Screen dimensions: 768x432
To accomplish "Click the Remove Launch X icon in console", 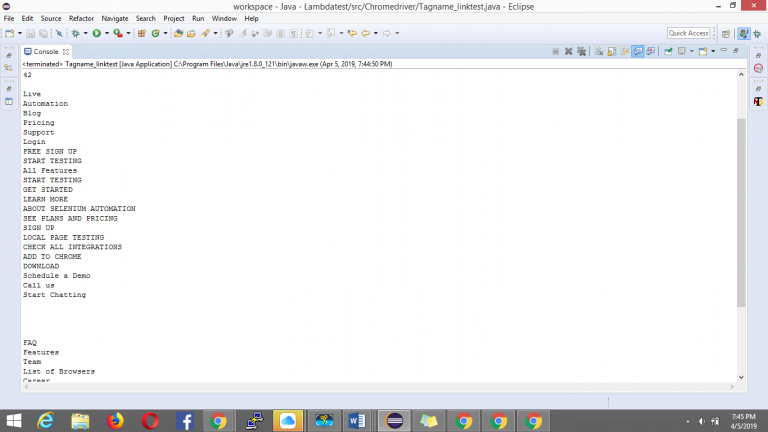I will click(x=568, y=51).
